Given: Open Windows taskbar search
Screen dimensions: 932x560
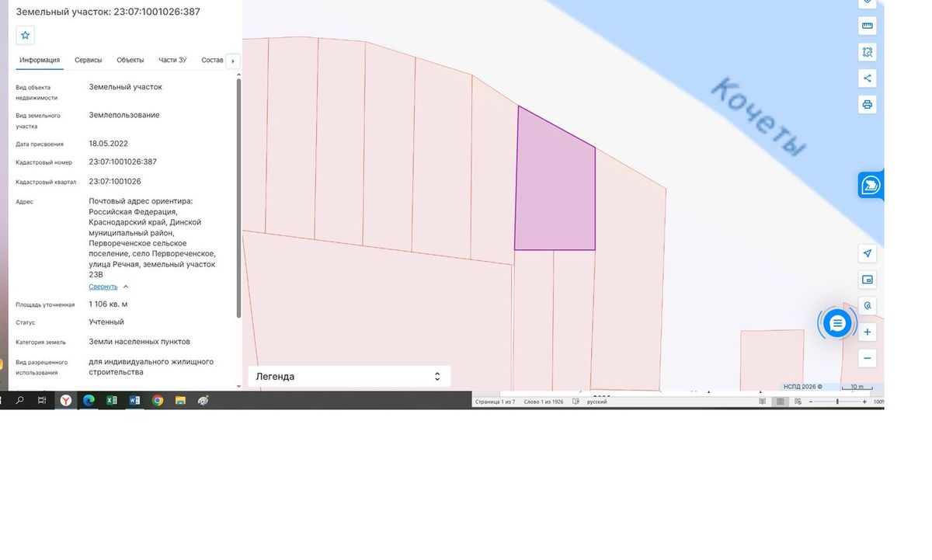Looking at the screenshot, I should click(x=20, y=400).
